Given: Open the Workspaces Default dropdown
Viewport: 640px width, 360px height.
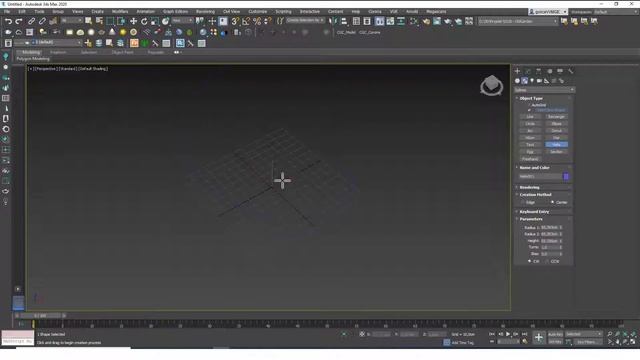Looking at the screenshot, I should (x=616, y=12).
